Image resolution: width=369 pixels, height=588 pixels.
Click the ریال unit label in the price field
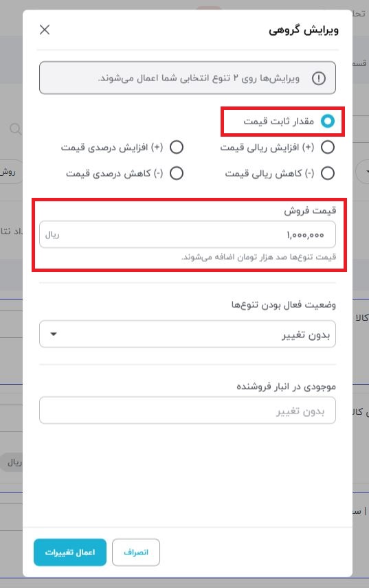[52, 235]
